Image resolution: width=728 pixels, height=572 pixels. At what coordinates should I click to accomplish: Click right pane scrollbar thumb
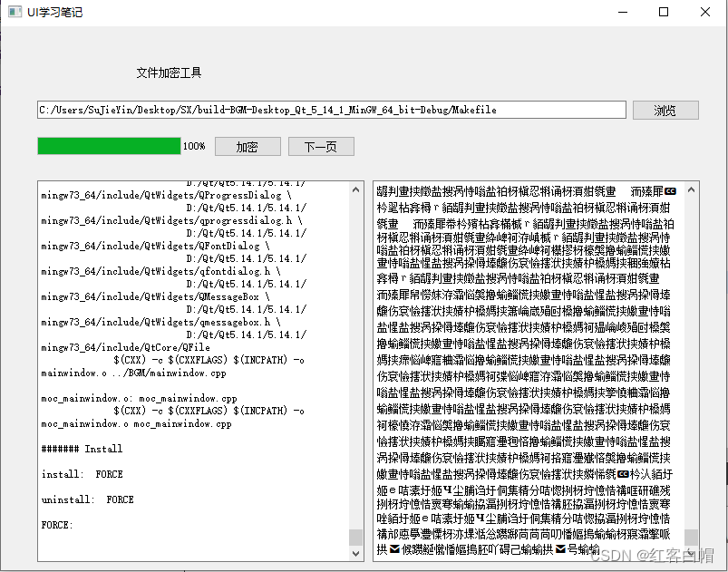(x=692, y=538)
